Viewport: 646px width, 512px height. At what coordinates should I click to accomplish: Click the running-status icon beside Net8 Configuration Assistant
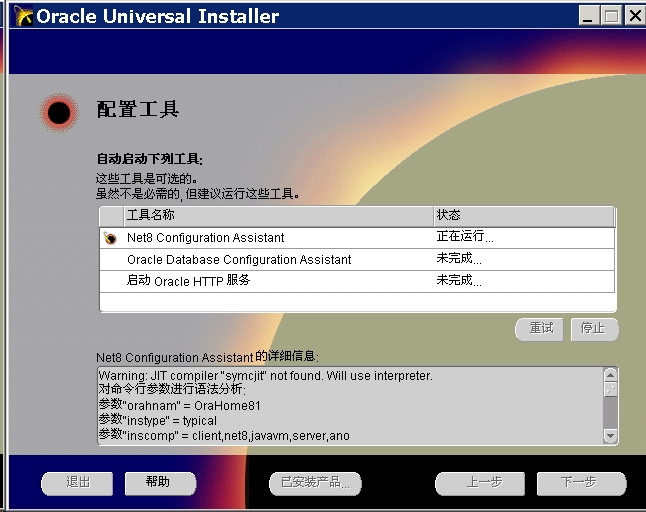pyautogui.click(x=110, y=238)
